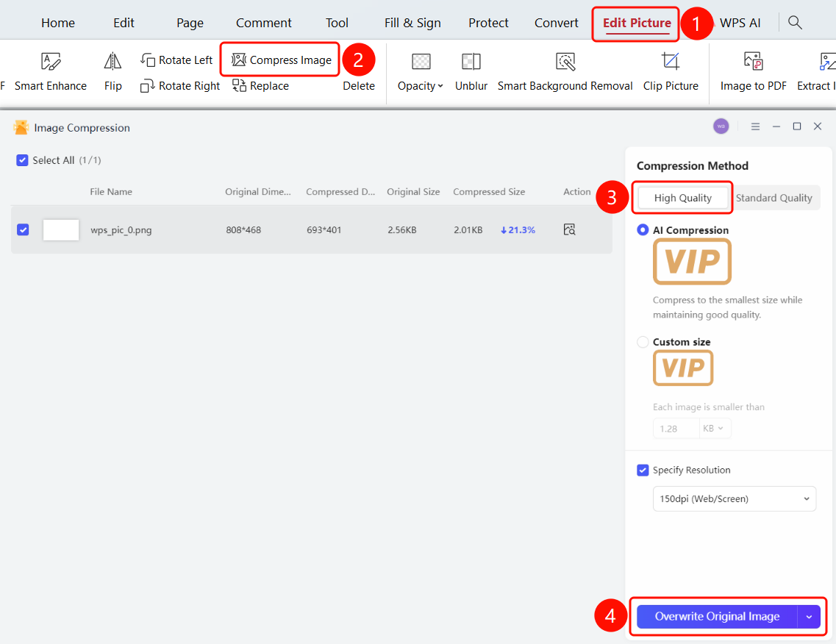Image resolution: width=836 pixels, height=644 pixels.
Task: Click the 21.3% size reduction value
Action: [518, 230]
